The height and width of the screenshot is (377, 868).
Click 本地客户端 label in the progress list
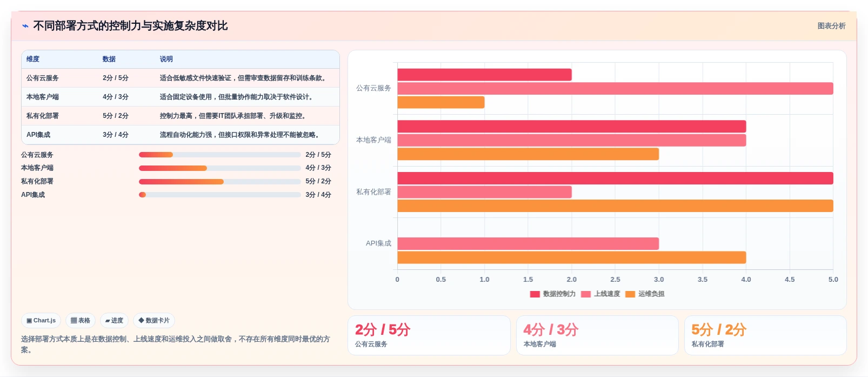[x=37, y=168]
